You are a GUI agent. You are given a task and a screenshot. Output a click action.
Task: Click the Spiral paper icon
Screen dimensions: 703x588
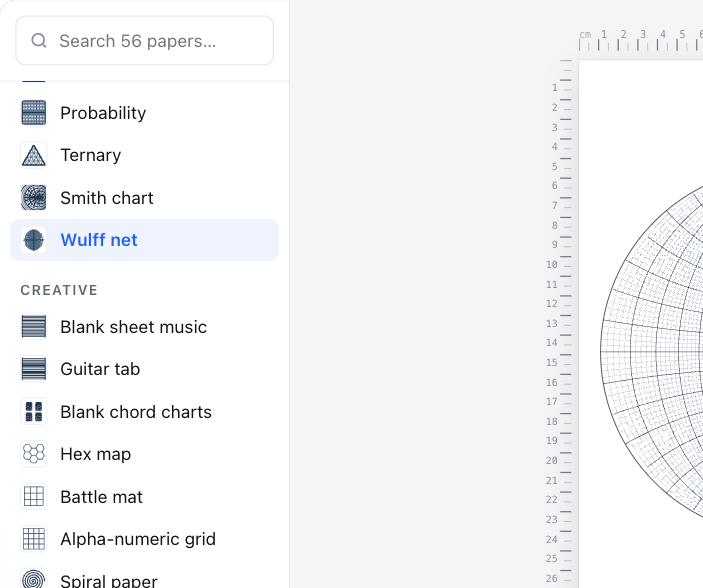34,579
